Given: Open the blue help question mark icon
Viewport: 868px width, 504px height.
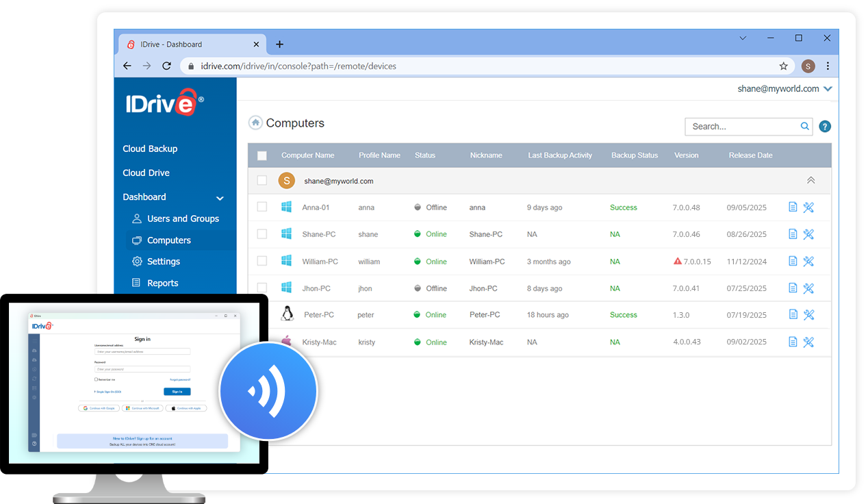Looking at the screenshot, I should pyautogui.click(x=825, y=126).
